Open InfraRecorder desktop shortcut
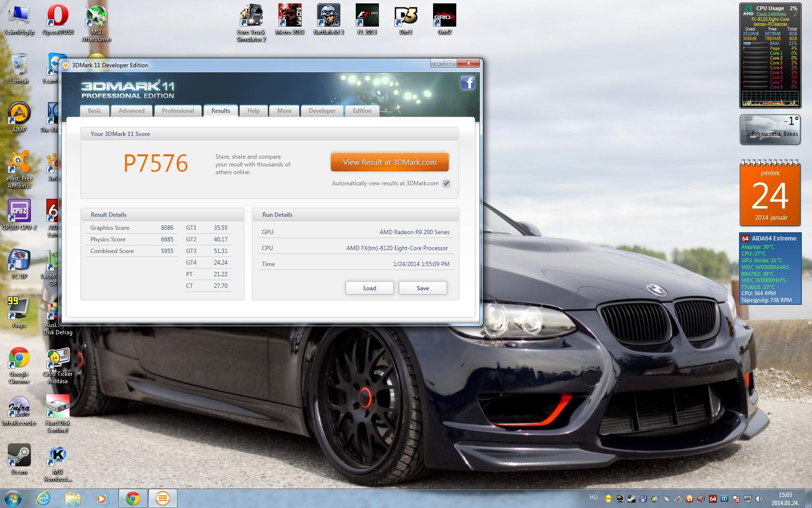 pos(19,411)
